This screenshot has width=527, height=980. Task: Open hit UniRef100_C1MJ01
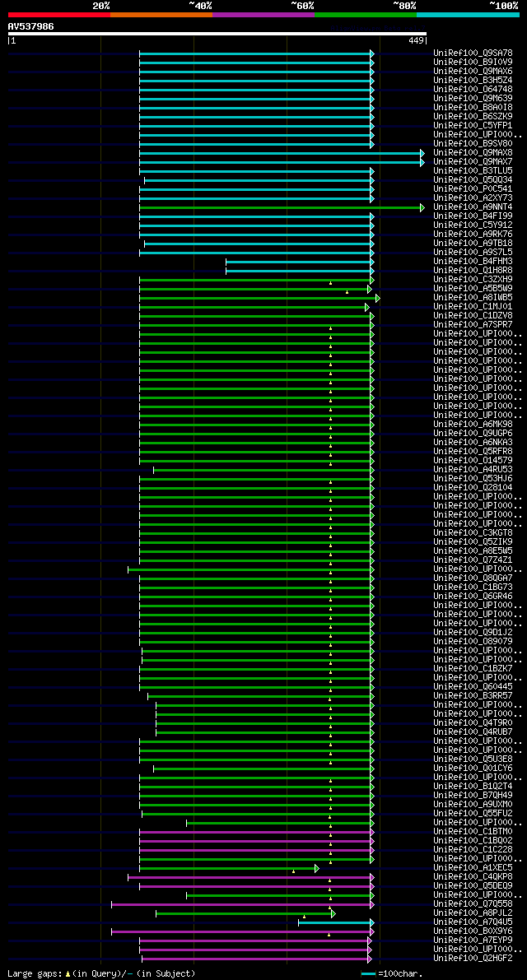coord(473,307)
